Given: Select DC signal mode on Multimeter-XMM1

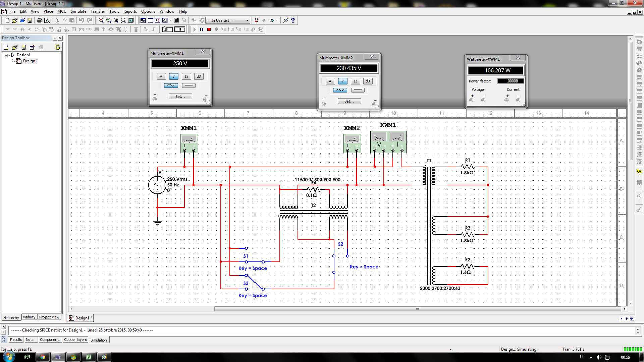Looking at the screenshot, I should click(x=189, y=85).
